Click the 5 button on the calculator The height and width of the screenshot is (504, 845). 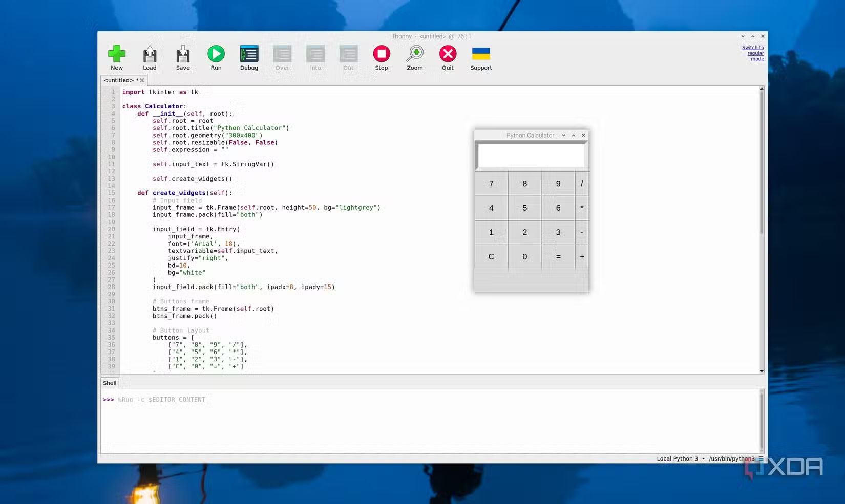point(524,208)
